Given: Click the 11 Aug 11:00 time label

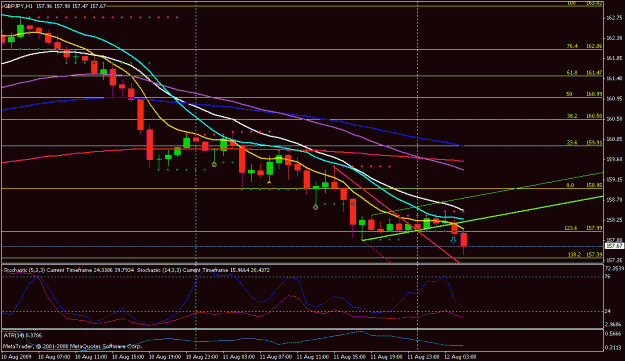Looking at the screenshot, I should coord(312,357).
